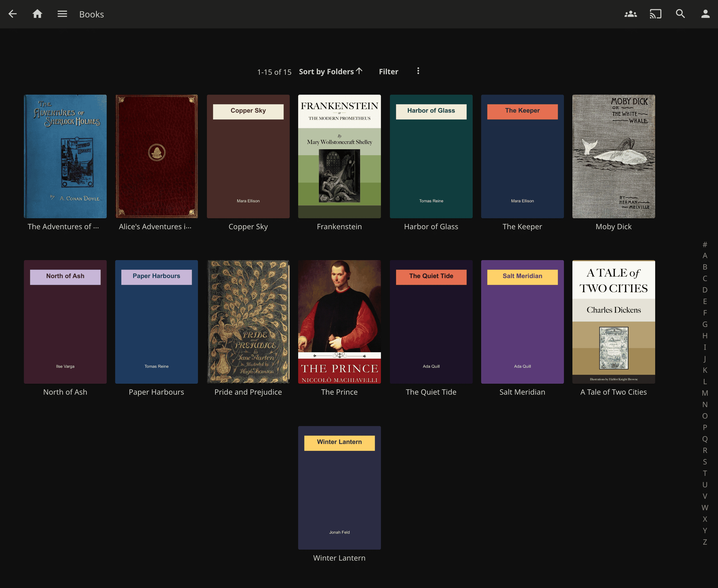Open the search magnifier icon

click(680, 14)
